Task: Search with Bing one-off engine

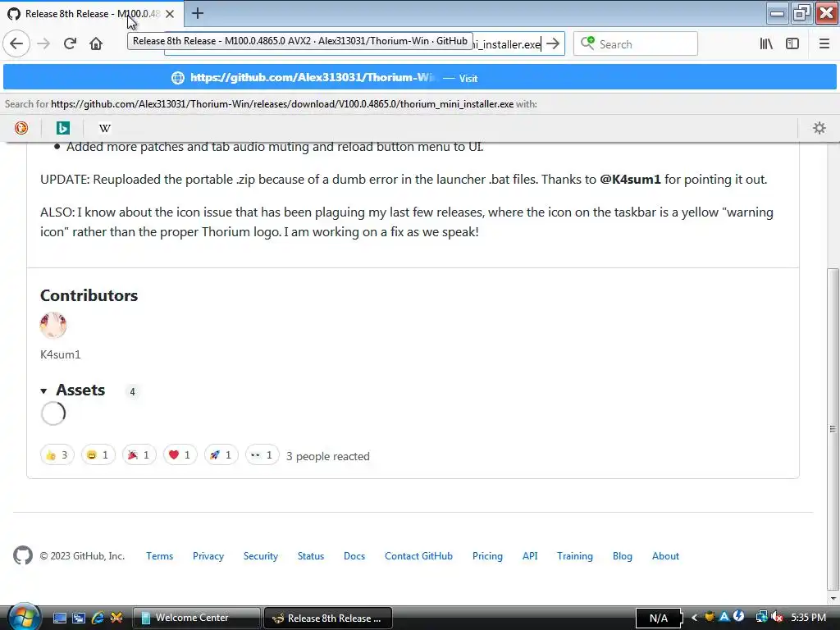Action: pyautogui.click(x=63, y=128)
